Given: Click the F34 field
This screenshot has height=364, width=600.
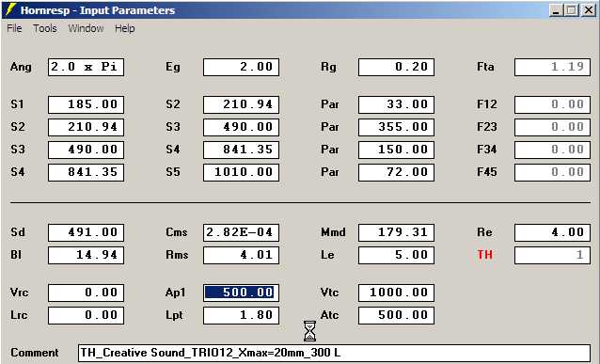Looking at the screenshot, I should coord(552,150).
